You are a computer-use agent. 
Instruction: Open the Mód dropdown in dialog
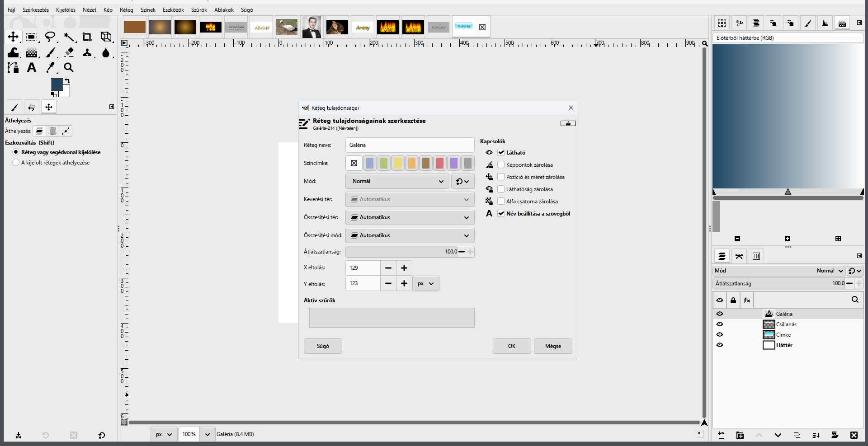(397, 181)
